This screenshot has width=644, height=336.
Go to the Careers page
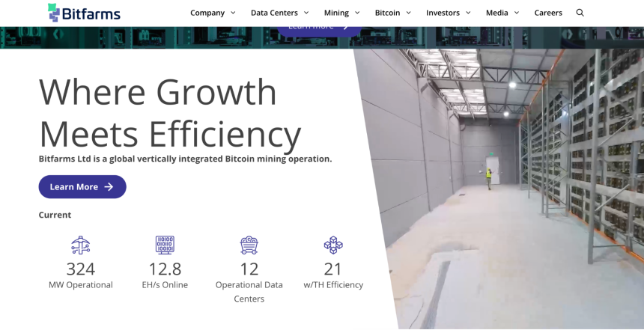tap(548, 13)
